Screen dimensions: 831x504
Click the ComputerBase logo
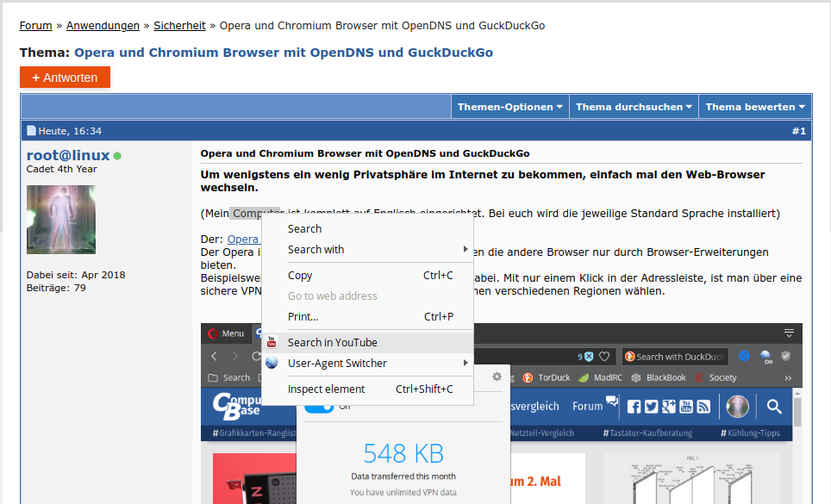coord(236,407)
